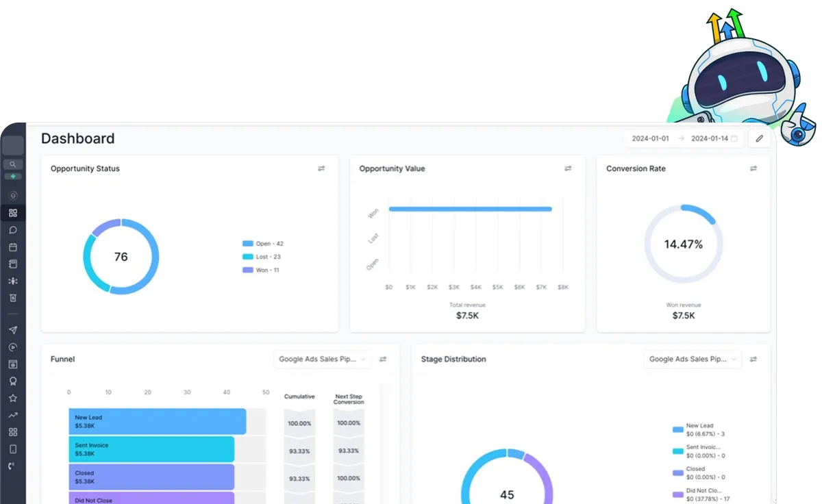Click the pencil edit dashboard icon
The width and height of the screenshot is (822, 504).
pos(759,138)
